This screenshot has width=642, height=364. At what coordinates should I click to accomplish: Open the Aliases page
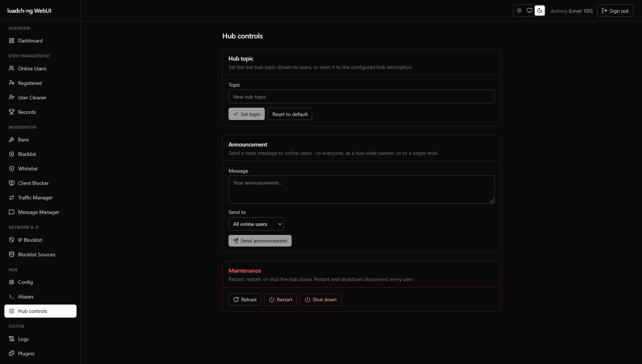(40, 297)
